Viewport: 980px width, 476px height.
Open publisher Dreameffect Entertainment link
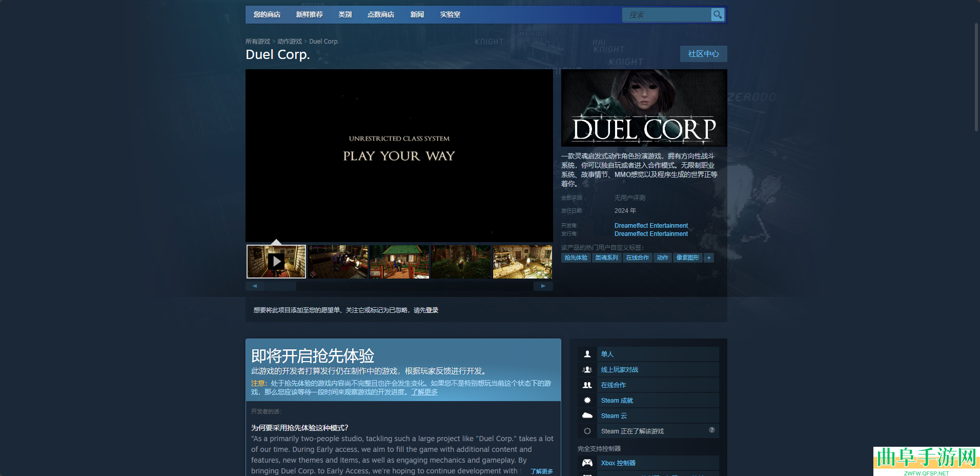651,234
